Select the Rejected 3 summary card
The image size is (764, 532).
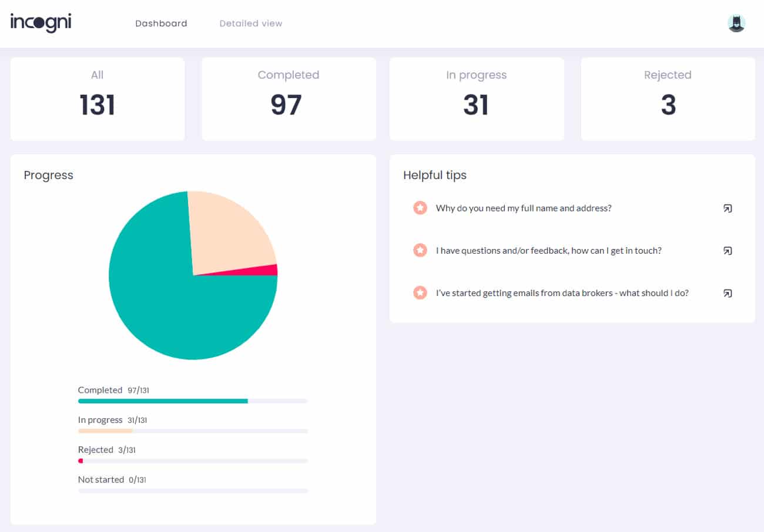(668, 99)
